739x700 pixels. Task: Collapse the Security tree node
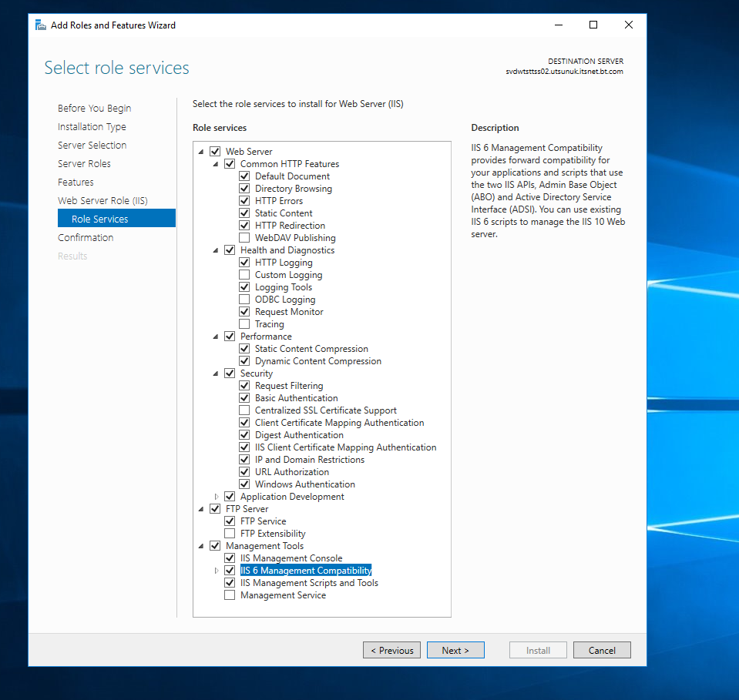[216, 373]
